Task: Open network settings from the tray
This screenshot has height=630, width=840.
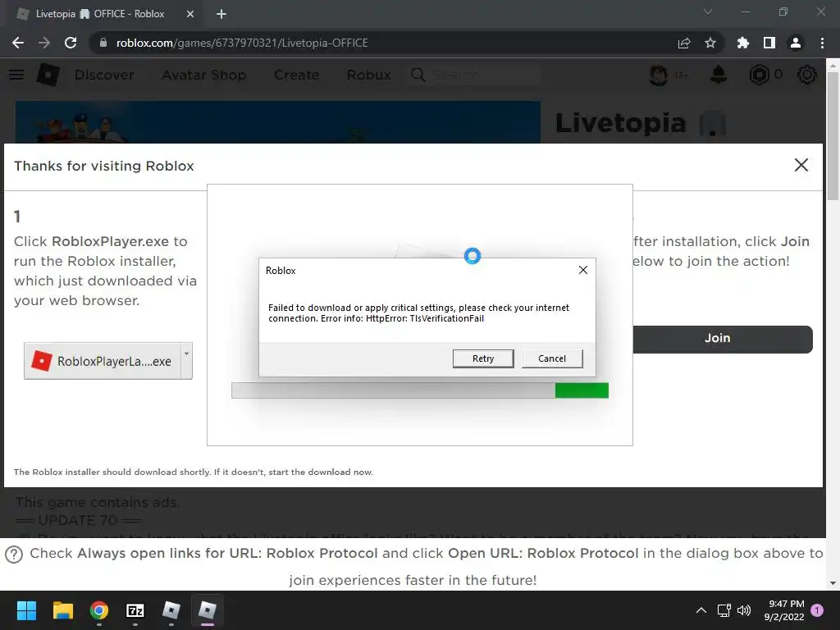Action: click(724, 610)
